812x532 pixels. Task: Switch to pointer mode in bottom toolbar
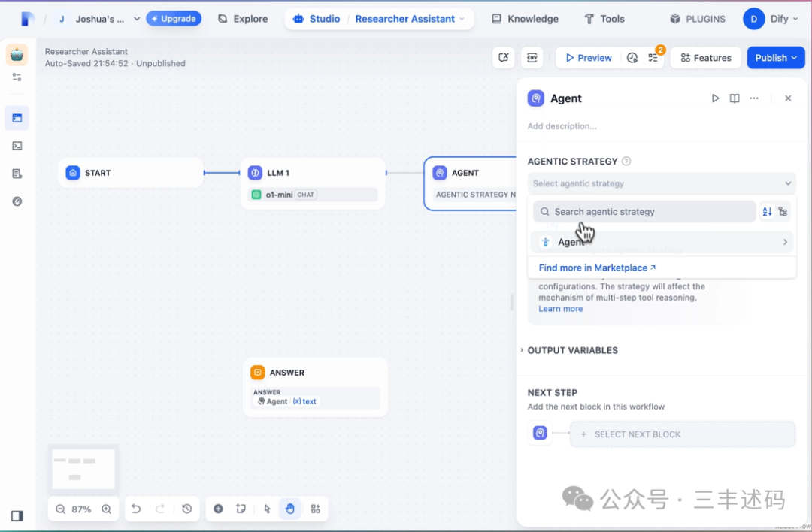267,509
